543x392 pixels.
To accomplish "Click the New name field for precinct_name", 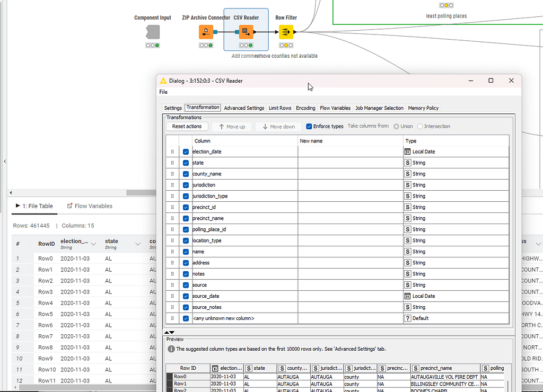I will [350, 218].
